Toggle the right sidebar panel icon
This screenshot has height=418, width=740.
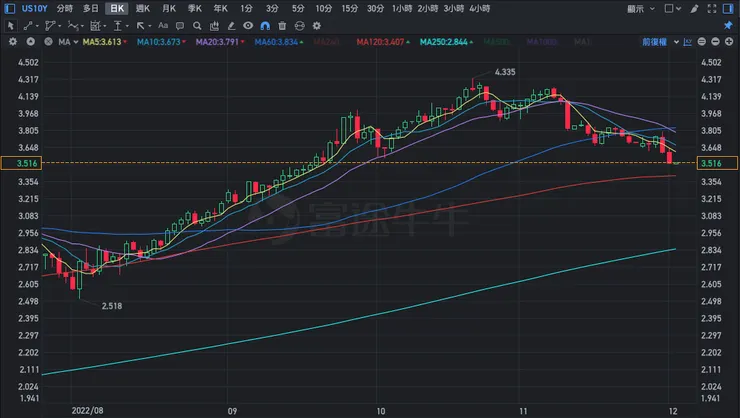(728, 8)
